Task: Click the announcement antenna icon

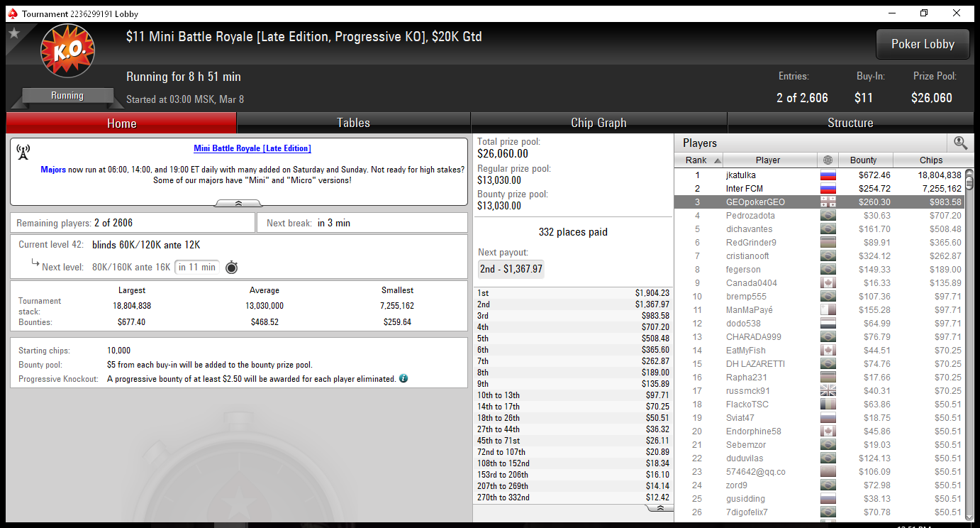Action: [x=23, y=152]
